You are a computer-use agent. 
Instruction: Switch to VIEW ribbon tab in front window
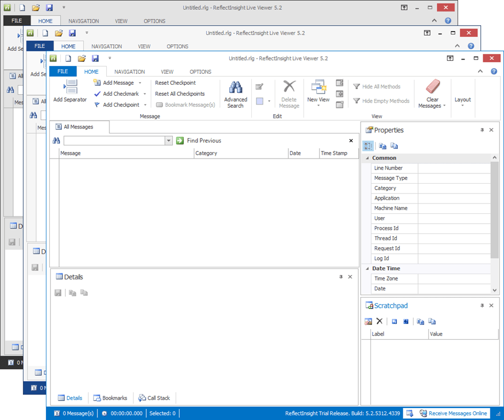167,72
